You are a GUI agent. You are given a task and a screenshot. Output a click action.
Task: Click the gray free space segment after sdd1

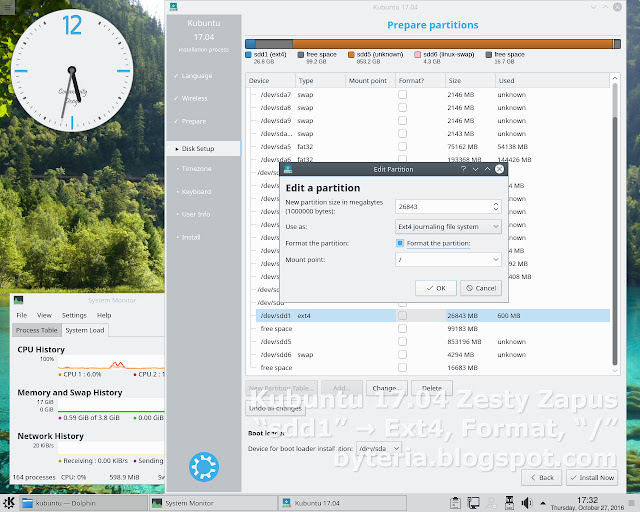[274, 44]
